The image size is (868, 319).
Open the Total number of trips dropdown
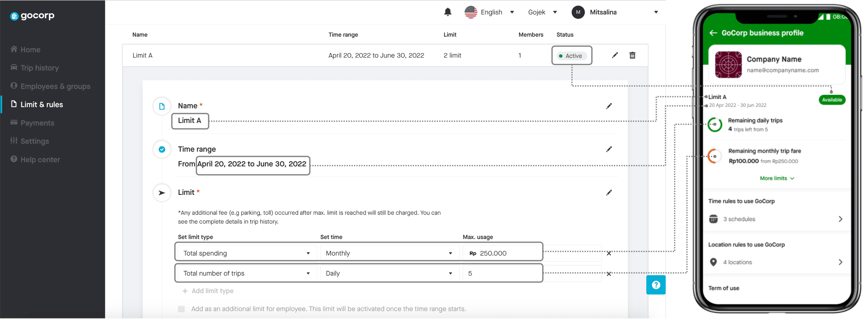coord(247,274)
